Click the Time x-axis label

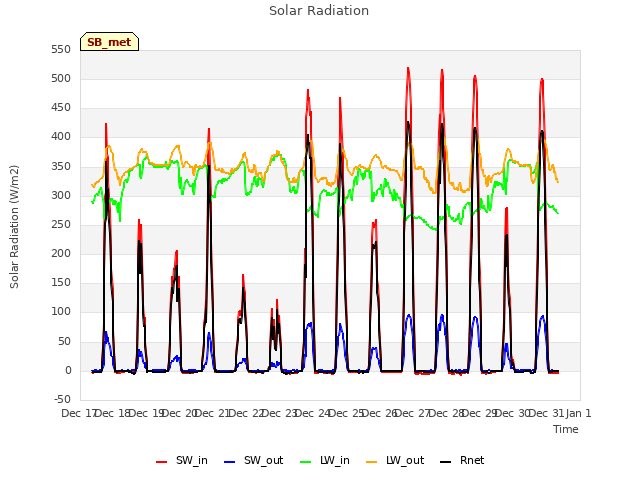pos(566,429)
